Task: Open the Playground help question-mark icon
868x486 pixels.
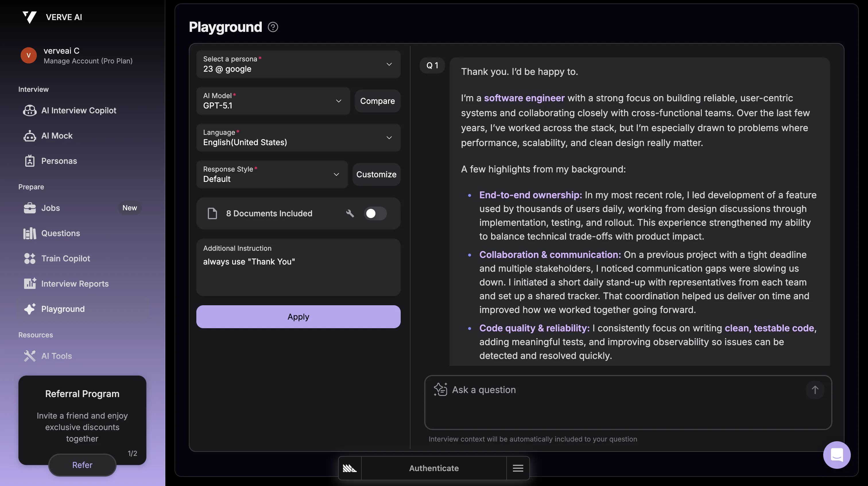Action: click(x=273, y=27)
